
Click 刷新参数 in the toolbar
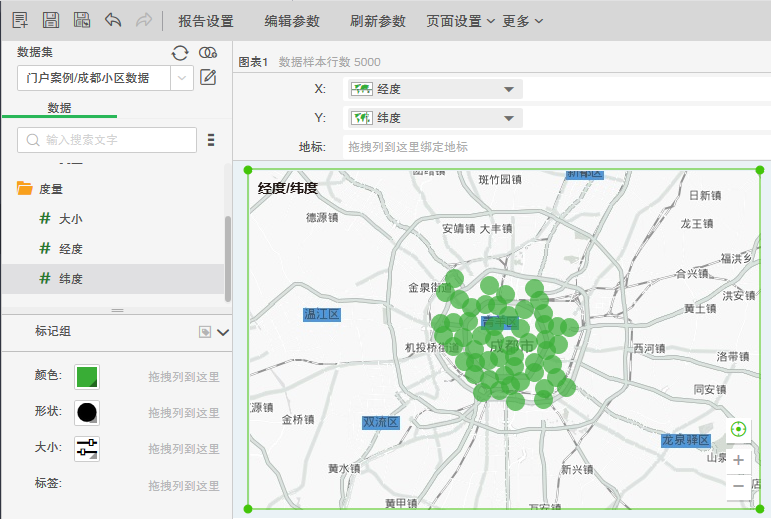(x=378, y=21)
